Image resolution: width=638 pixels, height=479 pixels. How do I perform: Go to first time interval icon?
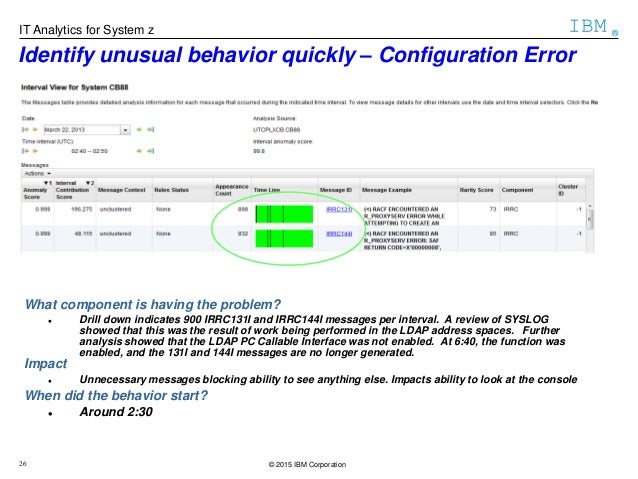tap(25, 151)
